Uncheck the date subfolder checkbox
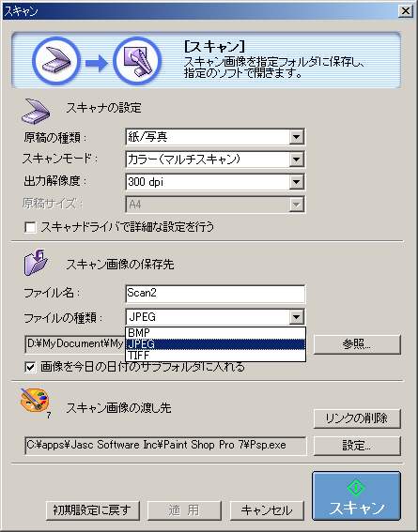Viewport: 418px width, 532px height. click(30, 367)
